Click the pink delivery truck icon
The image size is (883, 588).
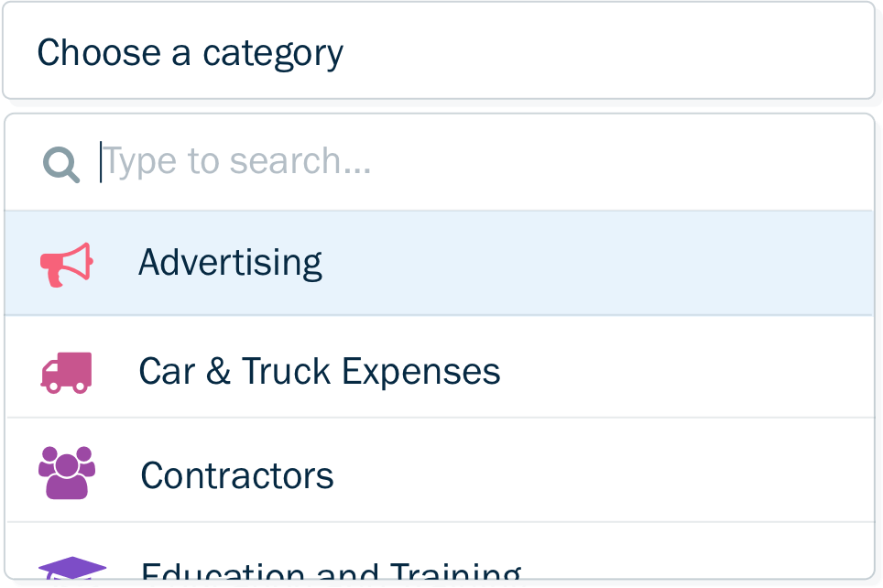66,373
